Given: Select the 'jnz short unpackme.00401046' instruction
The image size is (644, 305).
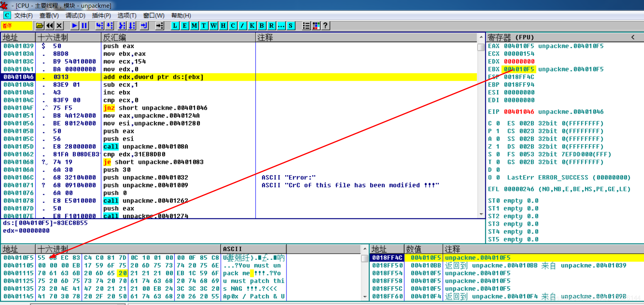Looking at the screenshot, I should [155, 108].
